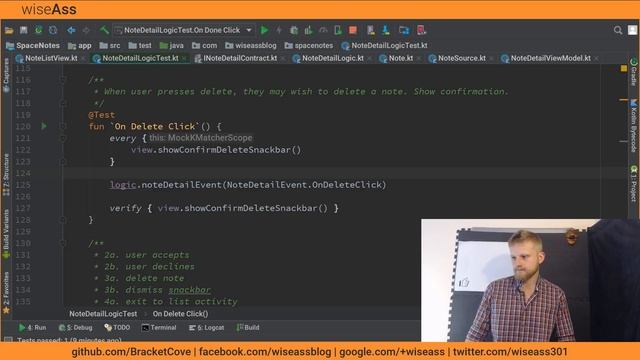This screenshot has height=360, width=640.
Task: Click the Open folder toolbar icon
Action: 9,30
